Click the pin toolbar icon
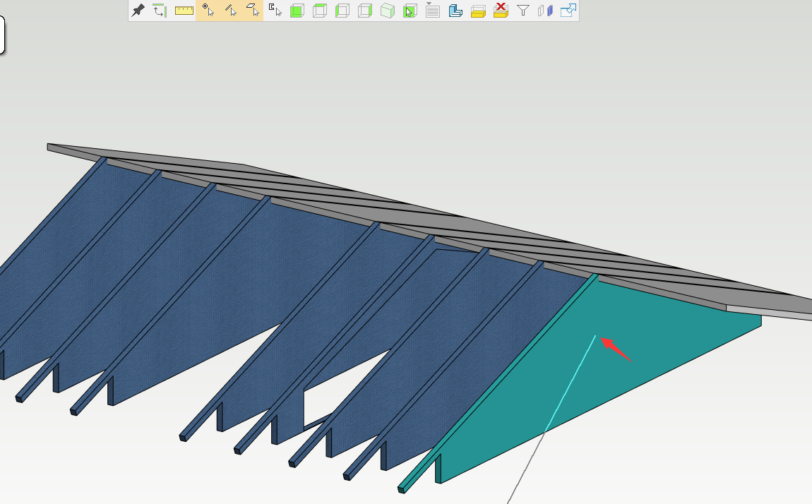812x504 pixels. (x=138, y=11)
